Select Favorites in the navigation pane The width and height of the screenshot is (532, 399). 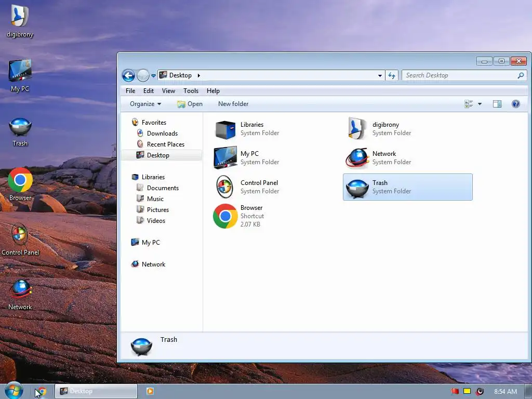tap(154, 123)
